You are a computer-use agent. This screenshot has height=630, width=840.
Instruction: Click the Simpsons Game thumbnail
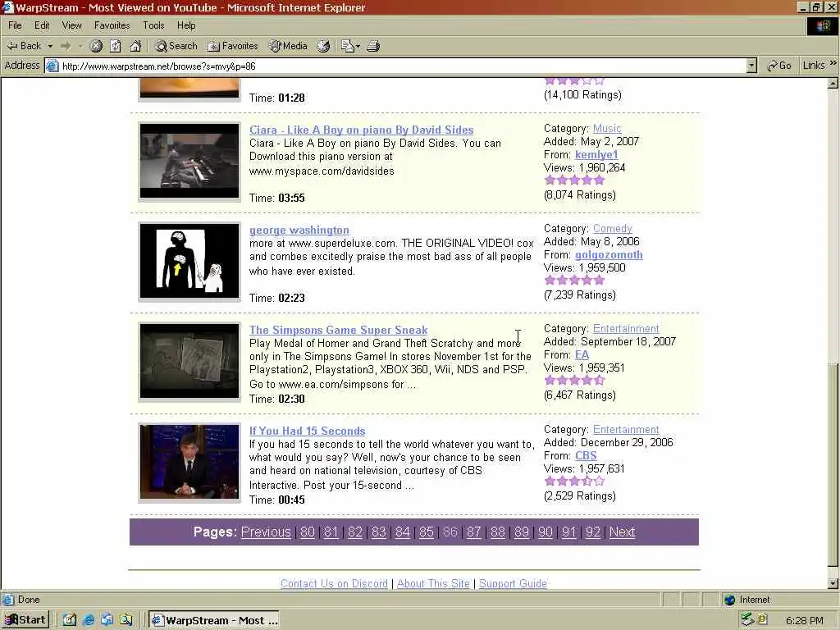pos(189,362)
